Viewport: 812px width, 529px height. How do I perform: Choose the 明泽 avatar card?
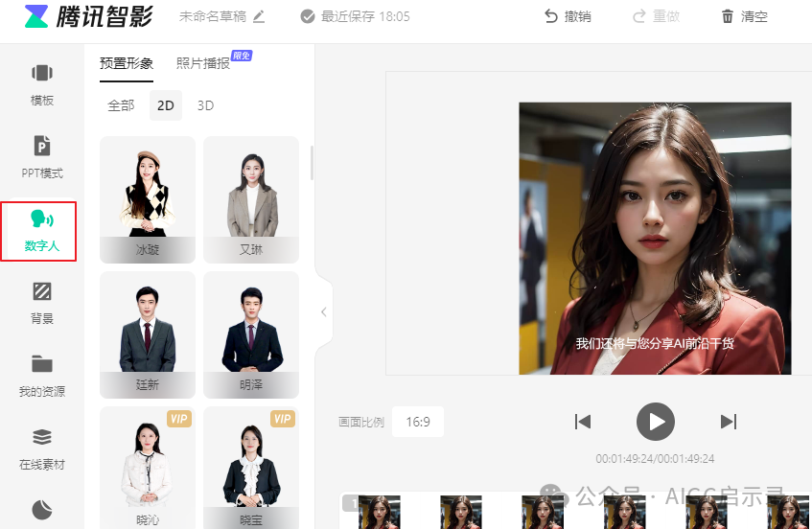251,334
